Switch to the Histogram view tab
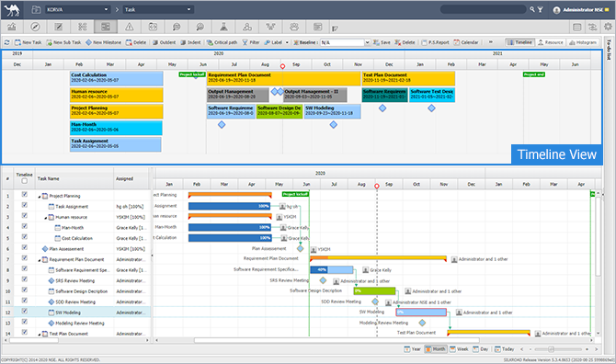The width and height of the screenshot is (616, 364). 583,42
